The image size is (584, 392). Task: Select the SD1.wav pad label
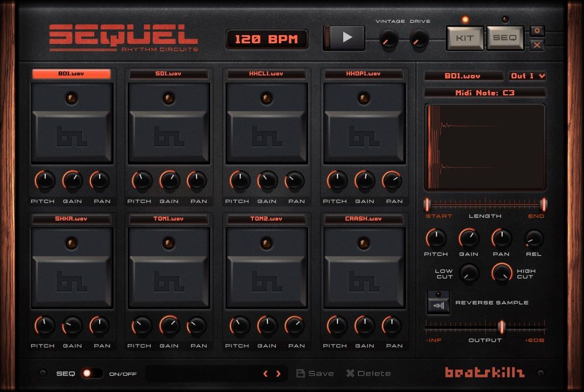pyautogui.click(x=168, y=74)
